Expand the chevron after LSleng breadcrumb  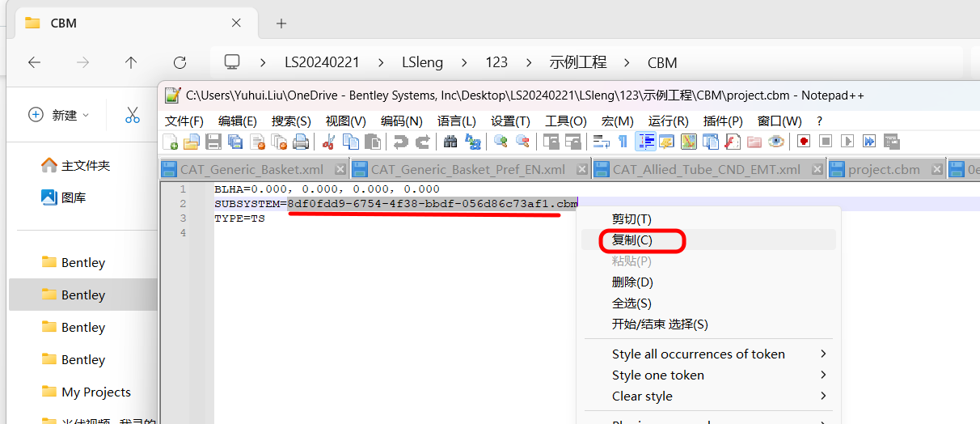coord(464,62)
